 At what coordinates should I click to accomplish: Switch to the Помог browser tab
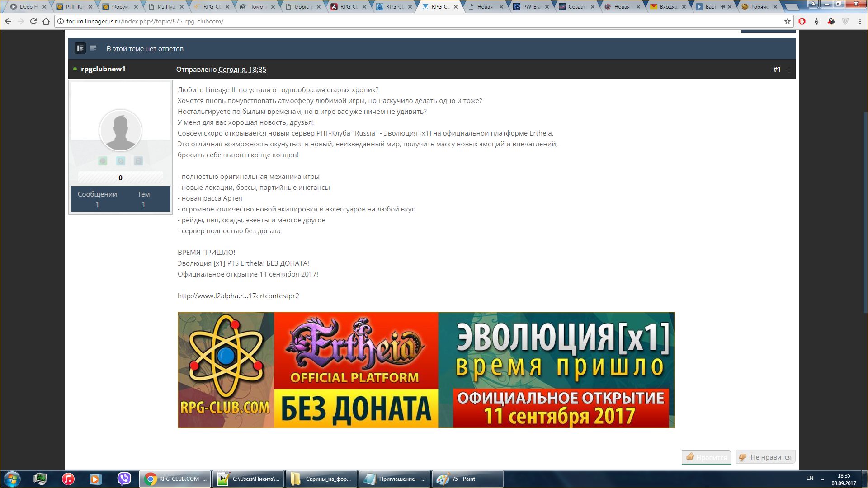(257, 7)
